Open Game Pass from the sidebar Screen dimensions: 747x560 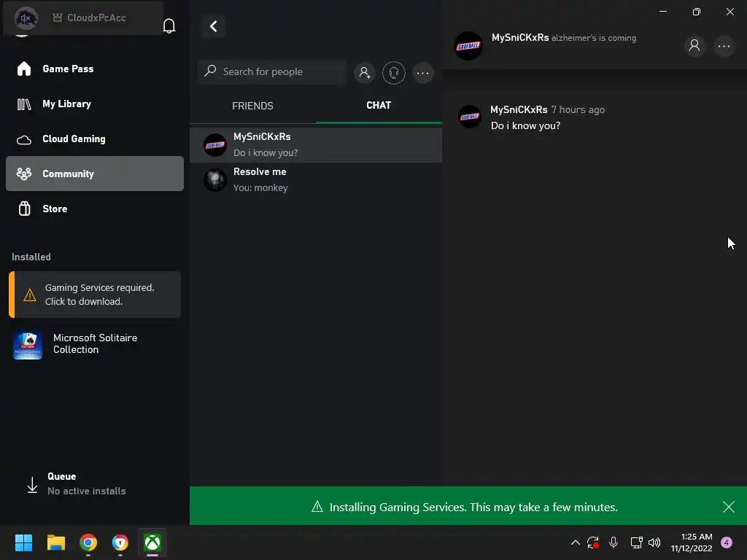[x=95, y=69]
